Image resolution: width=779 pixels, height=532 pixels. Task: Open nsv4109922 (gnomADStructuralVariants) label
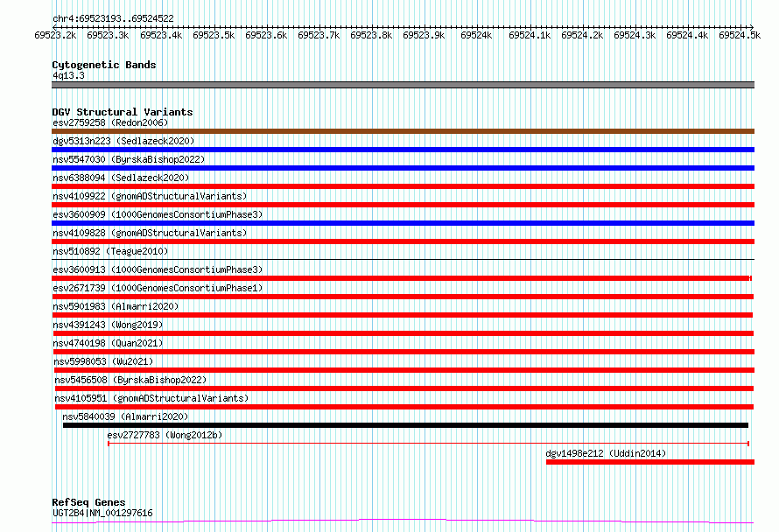[x=150, y=196]
